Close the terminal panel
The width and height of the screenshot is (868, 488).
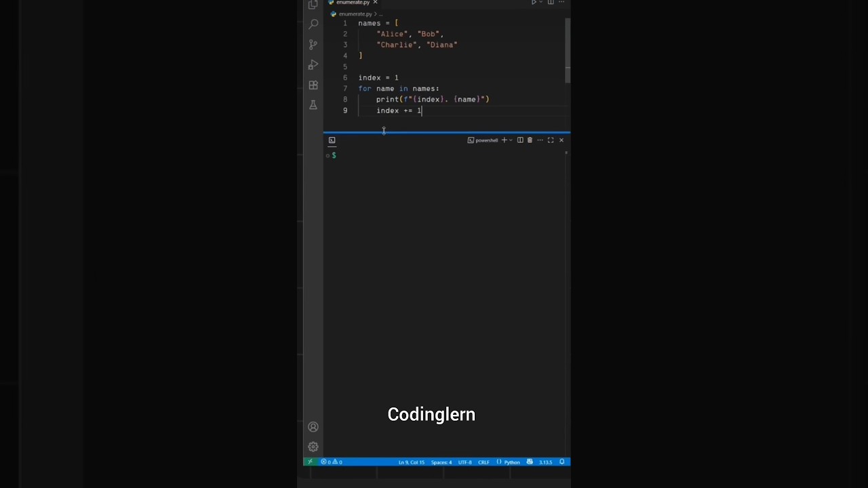pos(561,140)
